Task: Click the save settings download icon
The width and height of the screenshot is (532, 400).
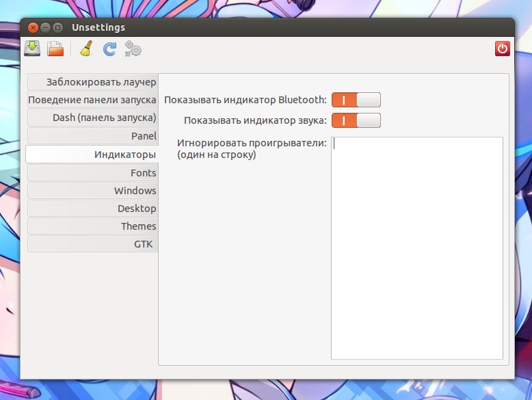Action: click(x=32, y=49)
